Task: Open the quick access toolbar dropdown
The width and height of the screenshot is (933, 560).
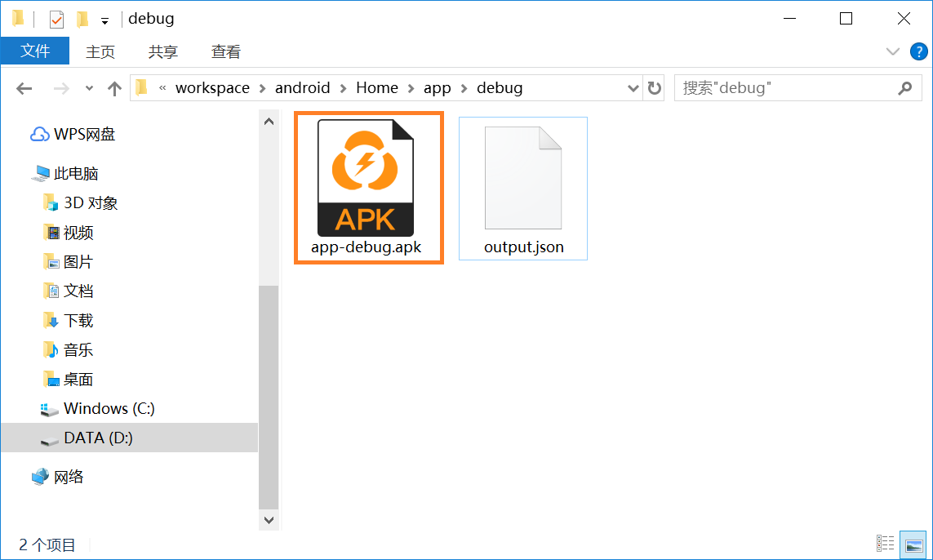Action: click(104, 21)
